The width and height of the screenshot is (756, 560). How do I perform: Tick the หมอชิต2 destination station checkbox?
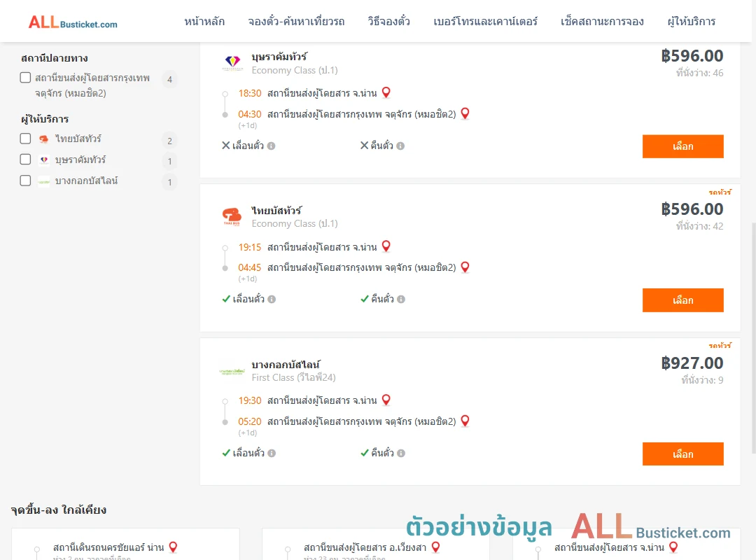coord(26,78)
